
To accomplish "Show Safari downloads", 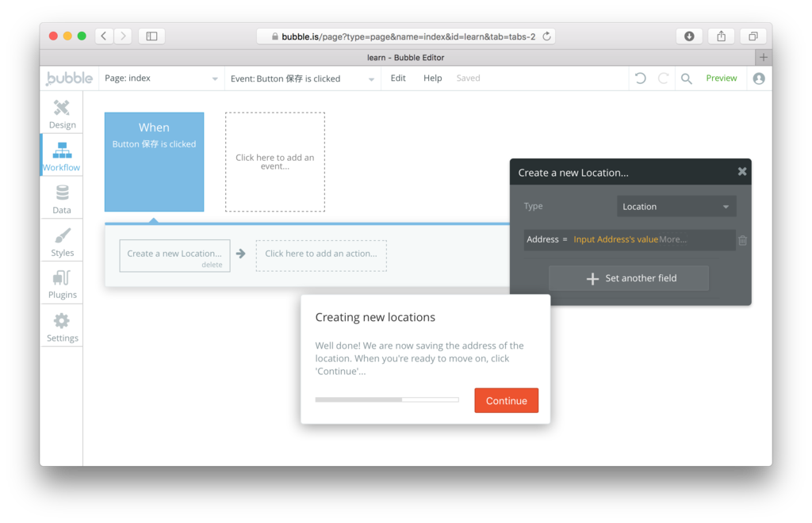I will 689,36.
